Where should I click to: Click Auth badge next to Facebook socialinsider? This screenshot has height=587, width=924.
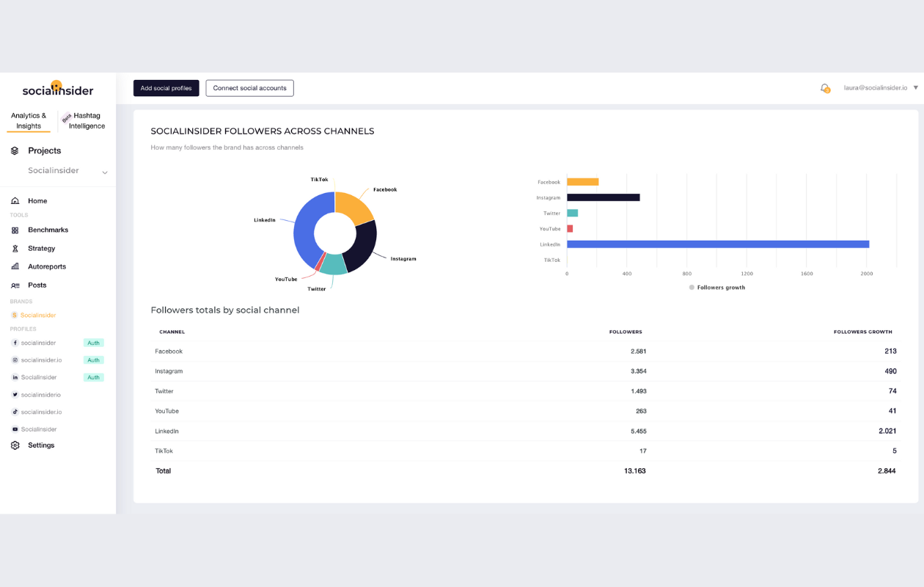coord(94,343)
